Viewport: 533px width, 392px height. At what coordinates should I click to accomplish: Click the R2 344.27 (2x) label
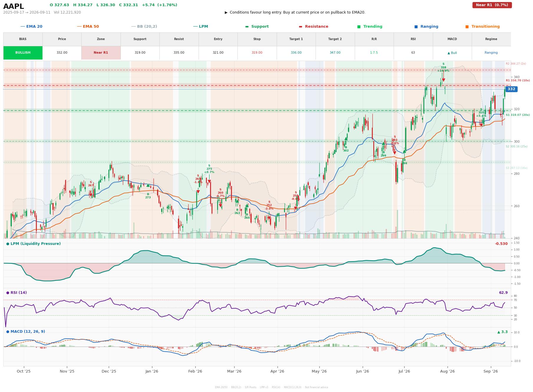[516, 64]
